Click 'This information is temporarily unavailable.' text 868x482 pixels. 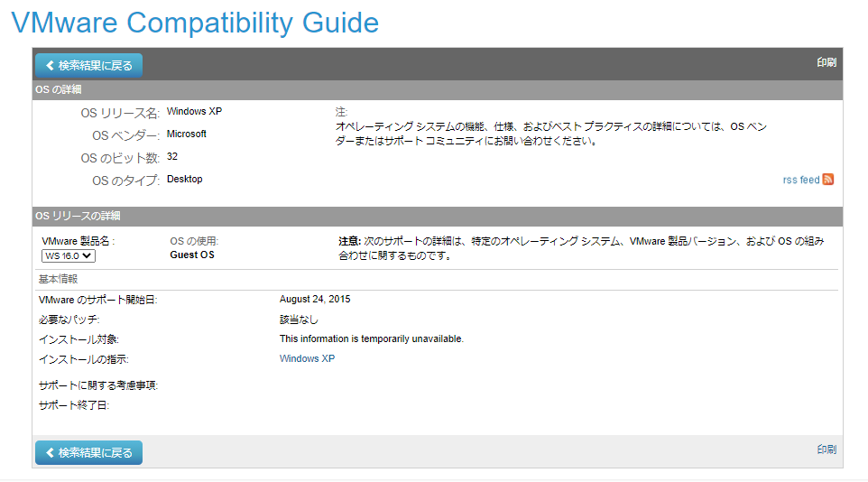coord(372,338)
